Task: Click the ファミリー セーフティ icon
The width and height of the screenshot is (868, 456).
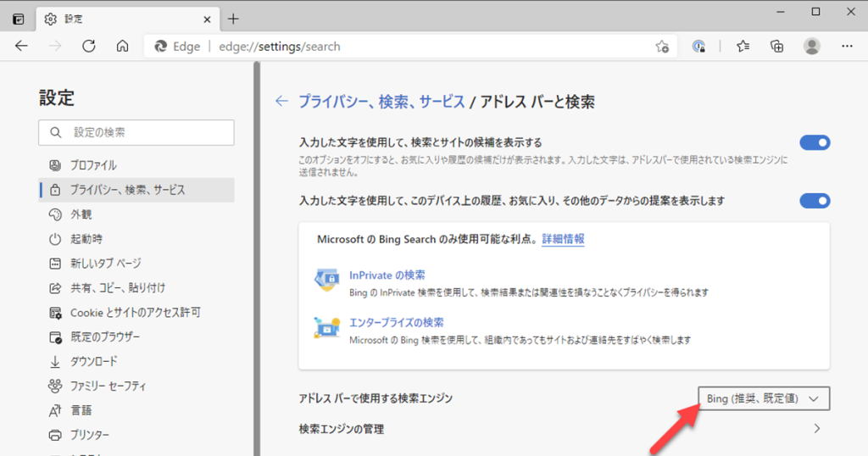Action: 55,386
